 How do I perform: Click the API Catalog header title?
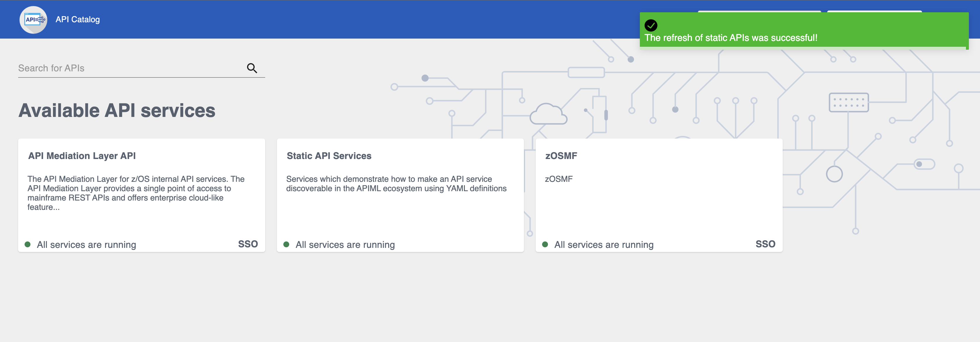[78, 19]
